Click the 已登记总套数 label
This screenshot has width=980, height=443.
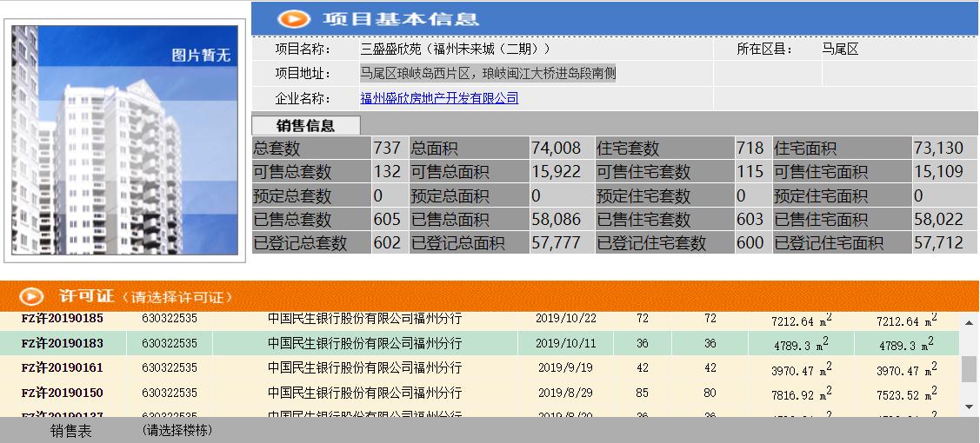tap(300, 243)
